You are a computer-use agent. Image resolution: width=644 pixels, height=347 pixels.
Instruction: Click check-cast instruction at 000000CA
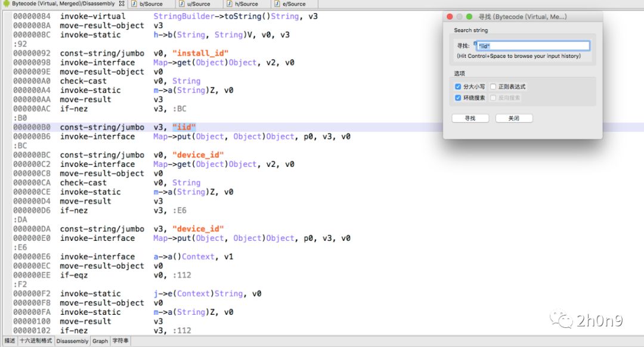[x=83, y=182]
